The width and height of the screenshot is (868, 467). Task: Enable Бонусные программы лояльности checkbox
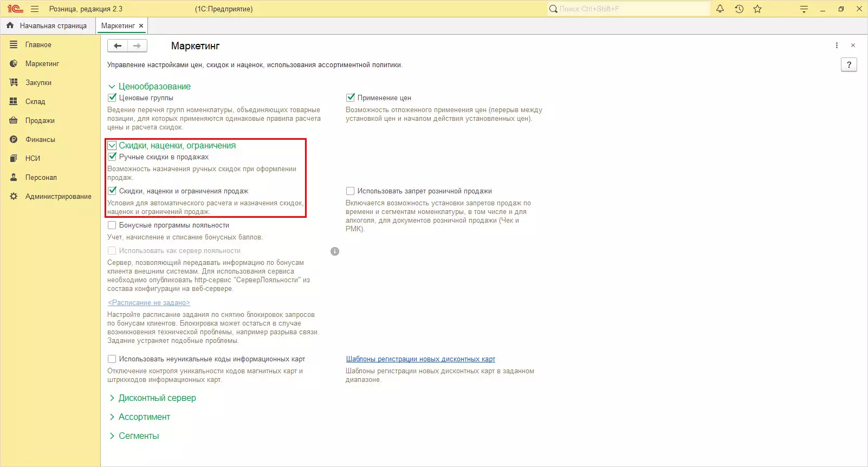(x=112, y=225)
